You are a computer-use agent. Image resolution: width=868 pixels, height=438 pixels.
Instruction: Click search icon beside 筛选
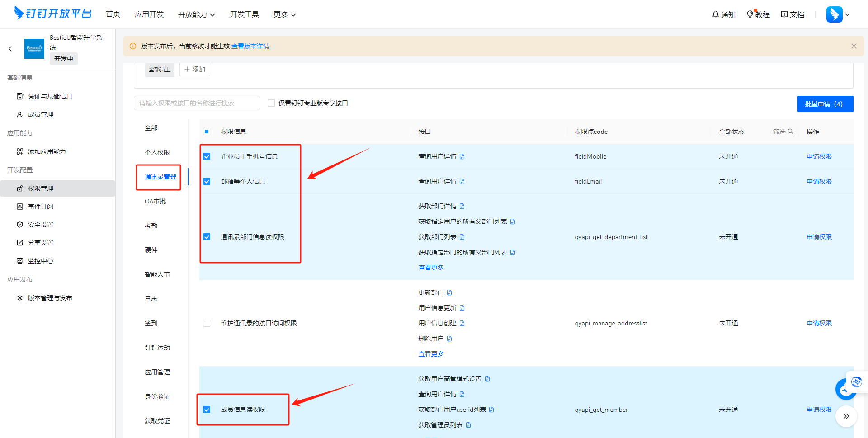click(x=791, y=132)
